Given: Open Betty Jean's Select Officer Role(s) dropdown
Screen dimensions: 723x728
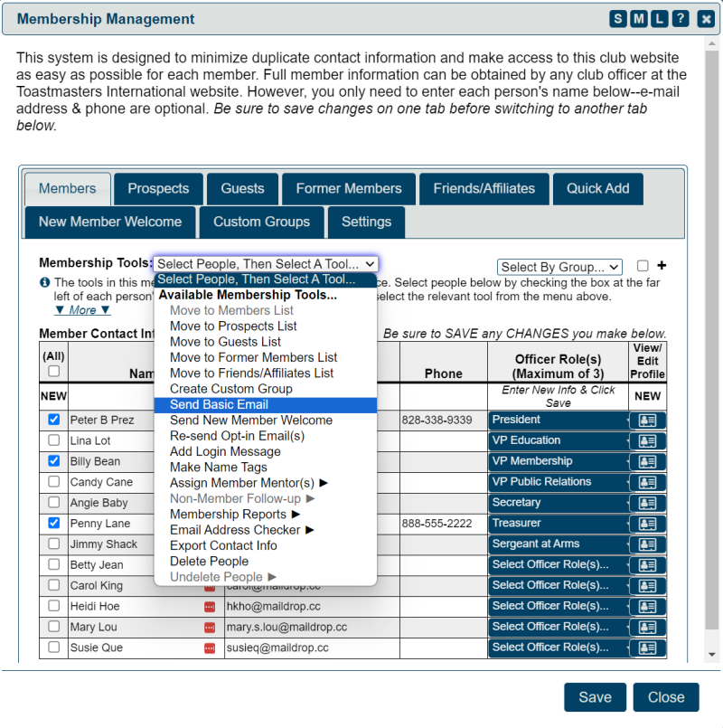Looking at the screenshot, I should (559, 564).
